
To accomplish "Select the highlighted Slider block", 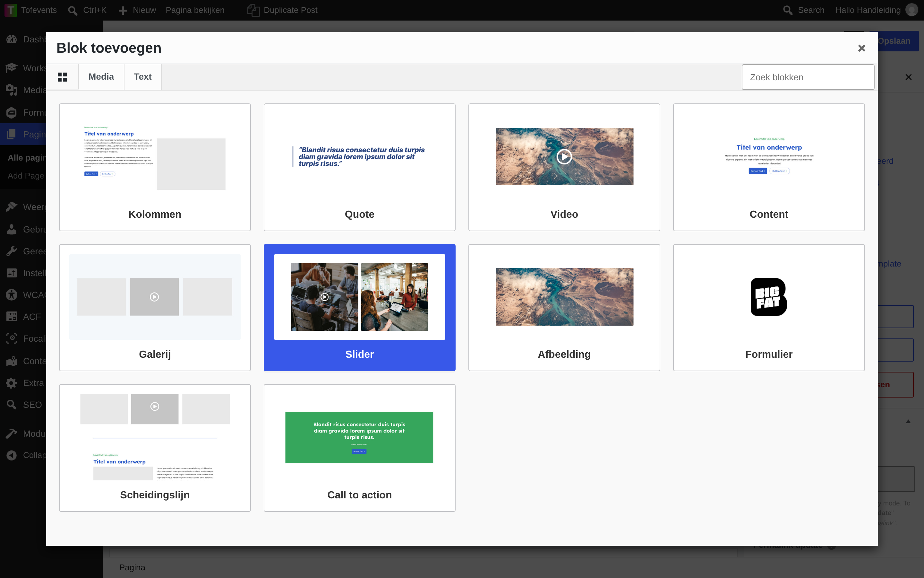I will pos(360,307).
